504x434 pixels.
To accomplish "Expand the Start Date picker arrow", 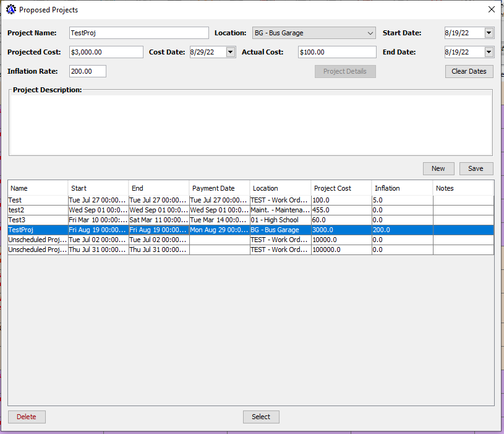I will click(x=489, y=33).
